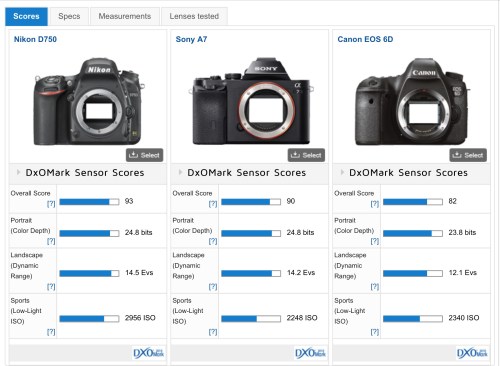Viewport: 500px width, 366px height.
Task: Open Sports help [?] for Nikon D750
Action: pos(51,332)
